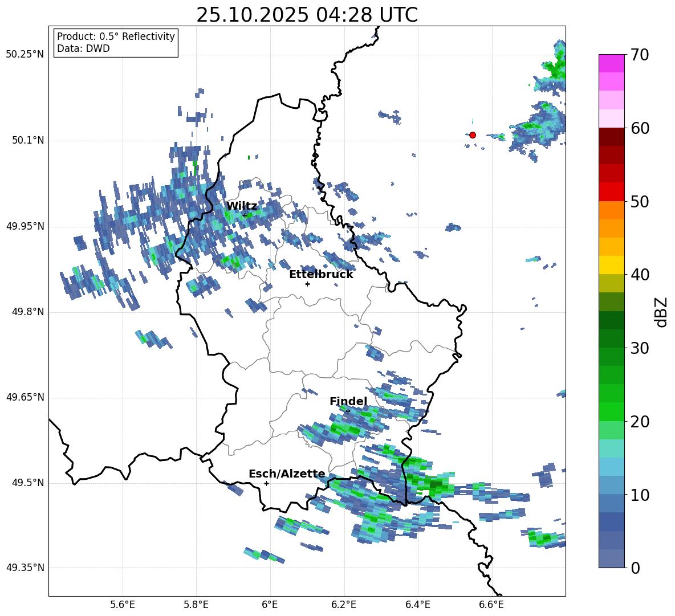Click the Esch/Alzette station cross marker
This screenshot has width=675, height=616.
[266, 483]
